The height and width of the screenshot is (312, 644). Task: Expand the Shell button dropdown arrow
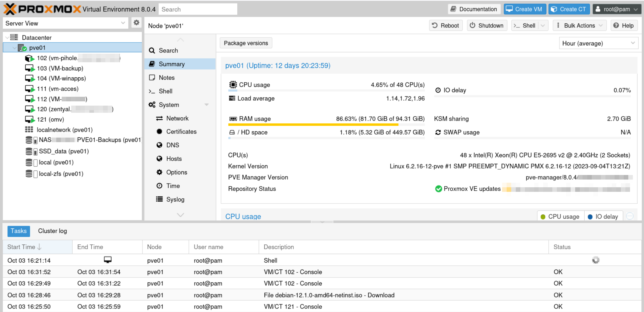543,25
